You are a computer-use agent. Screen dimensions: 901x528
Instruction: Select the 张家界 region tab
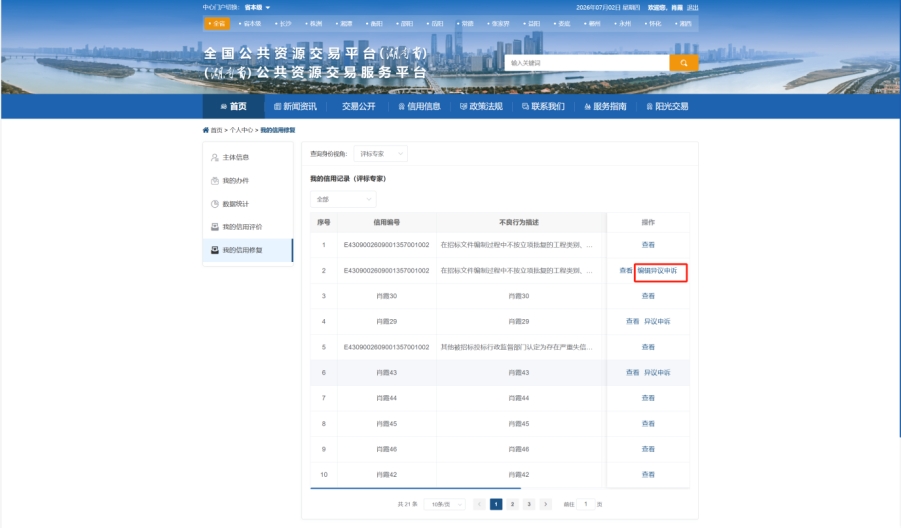tap(498, 24)
